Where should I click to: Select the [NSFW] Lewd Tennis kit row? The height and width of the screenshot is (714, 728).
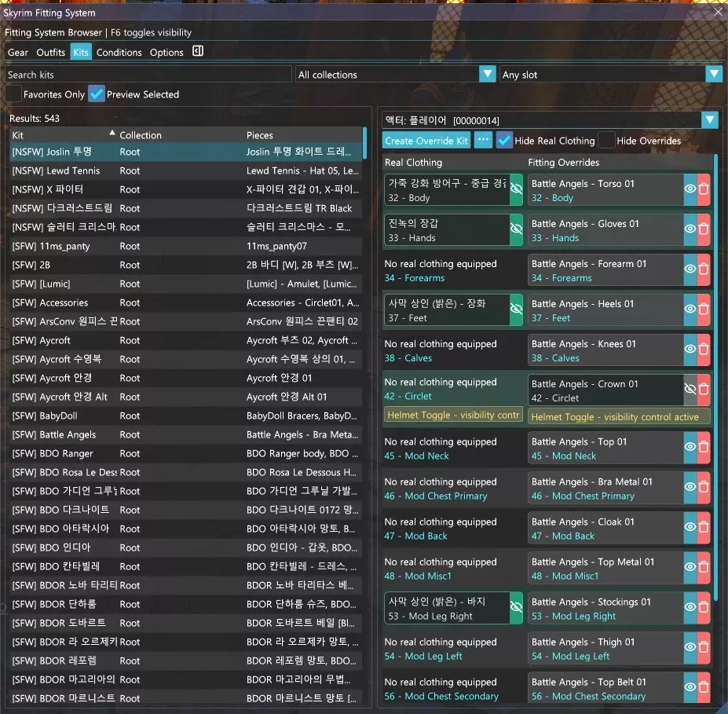185,170
